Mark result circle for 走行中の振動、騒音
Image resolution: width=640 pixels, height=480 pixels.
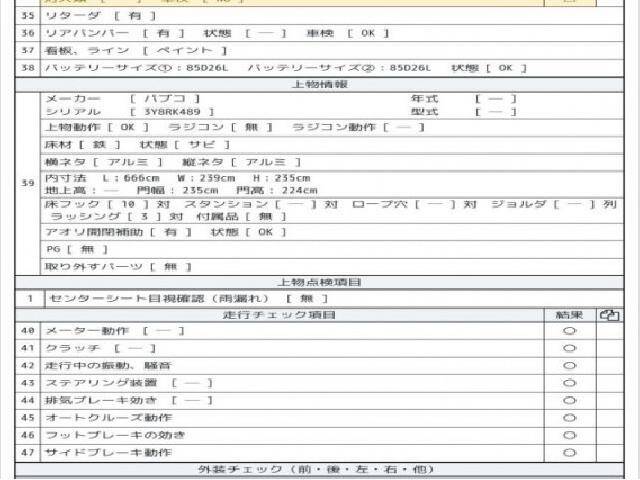pos(569,366)
